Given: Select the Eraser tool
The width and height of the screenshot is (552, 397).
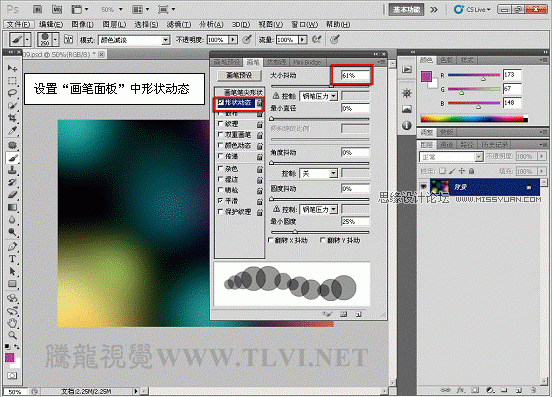Looking at the screenshot, I should [x=12, y=195].
